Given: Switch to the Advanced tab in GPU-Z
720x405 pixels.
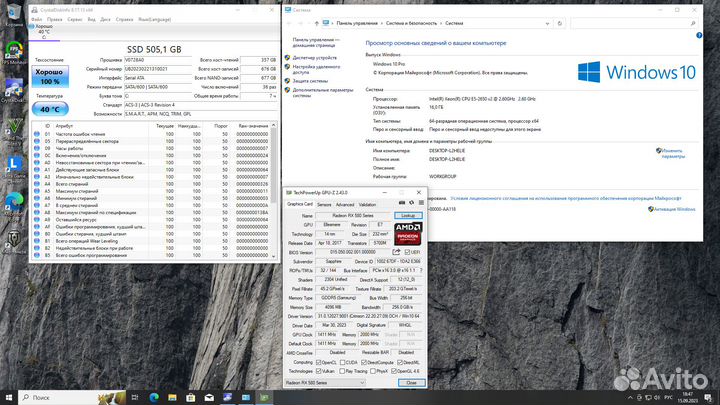Looking at the screenshot, I should coord(345,204).
